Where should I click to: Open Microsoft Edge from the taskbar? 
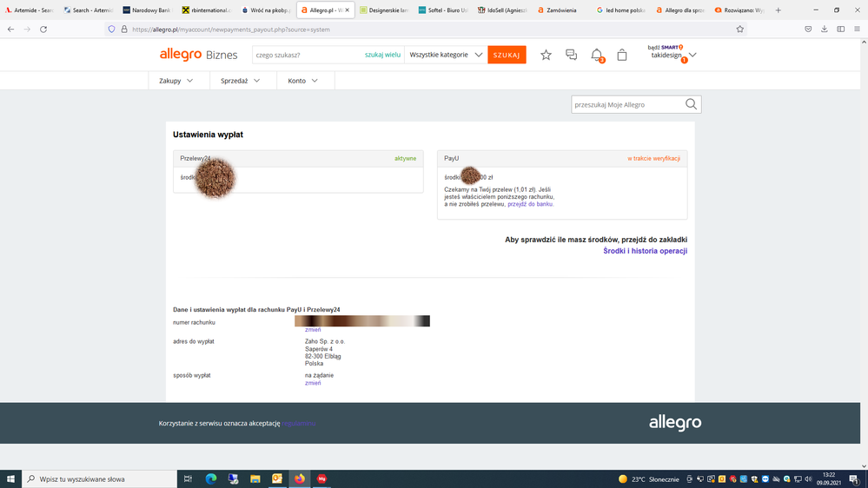211,478
